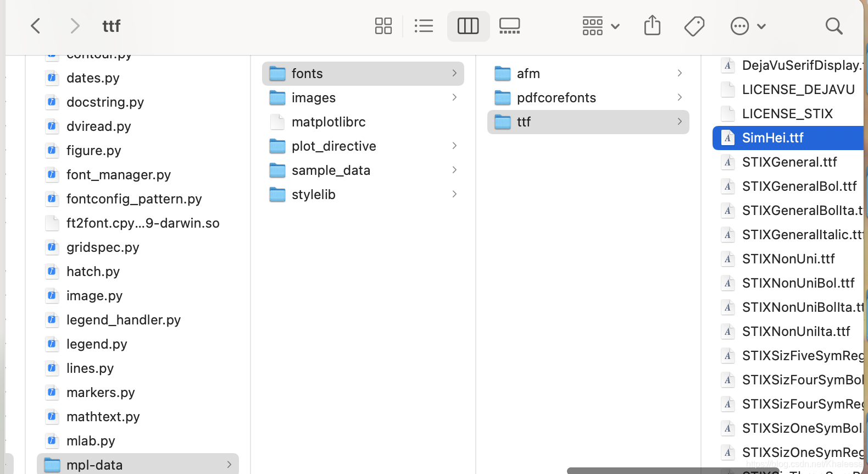Viewport: 868px width, 474px height.
Task: Open the Finder search
Action: point(834,26)
